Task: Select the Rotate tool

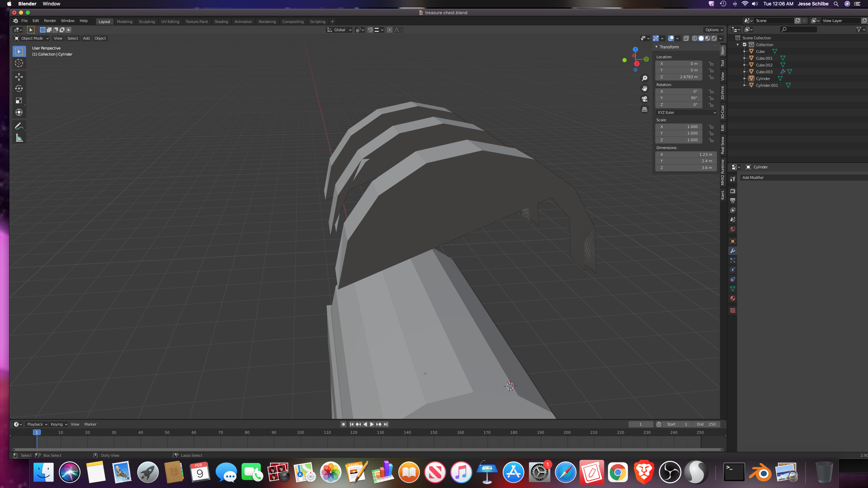Action: click(19, 89)
